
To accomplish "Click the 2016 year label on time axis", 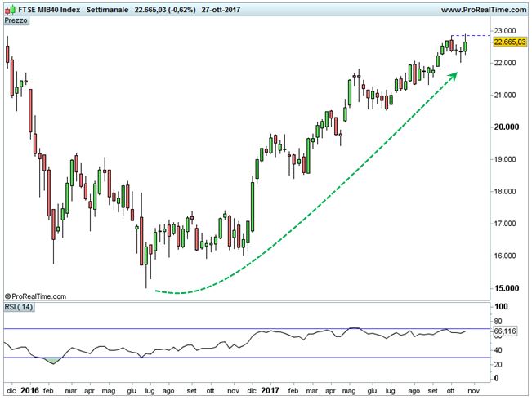I will (x=30, y=391).
